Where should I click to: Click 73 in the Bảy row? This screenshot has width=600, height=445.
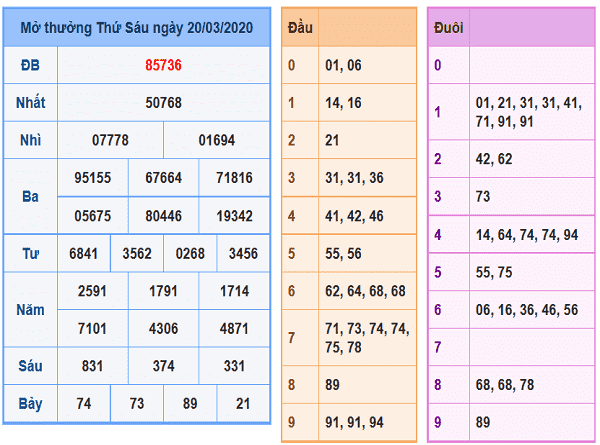[137, 403]
